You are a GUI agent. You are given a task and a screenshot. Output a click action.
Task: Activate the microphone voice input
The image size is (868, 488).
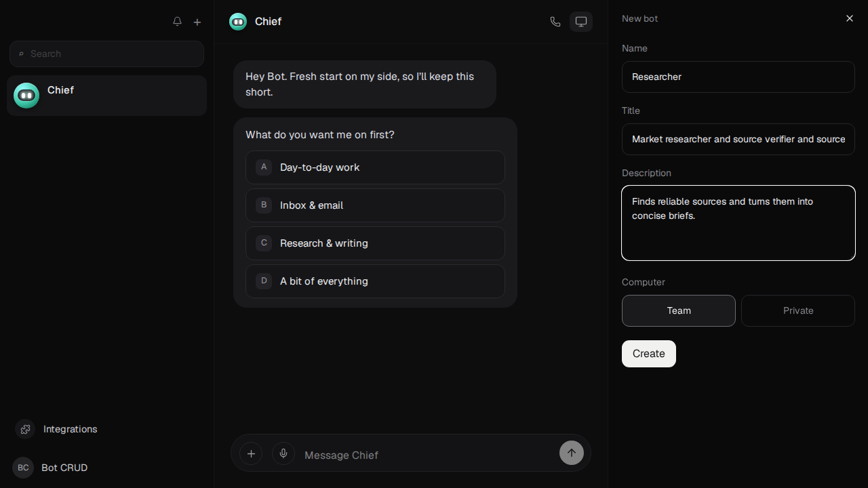pyautogui.click(x=283, y=453)
